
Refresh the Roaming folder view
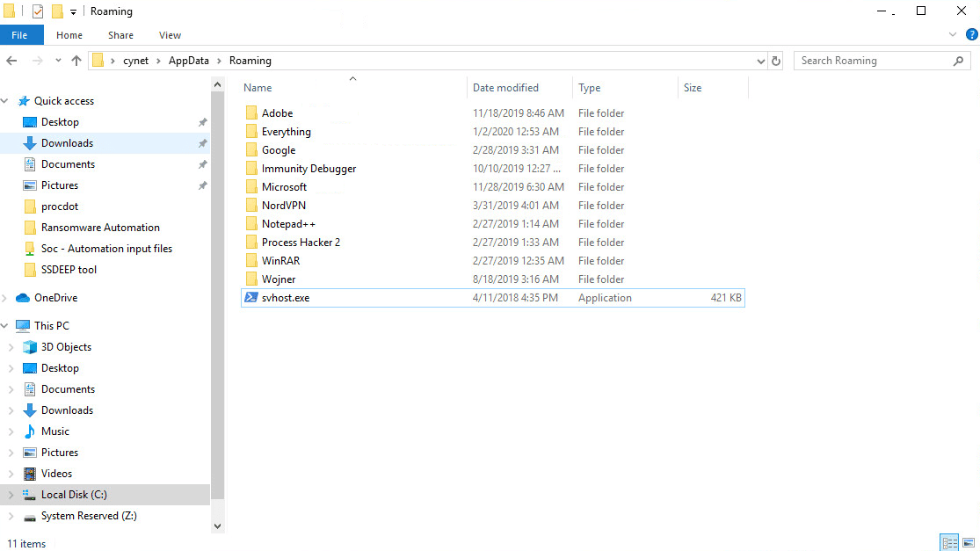(775, 61)
